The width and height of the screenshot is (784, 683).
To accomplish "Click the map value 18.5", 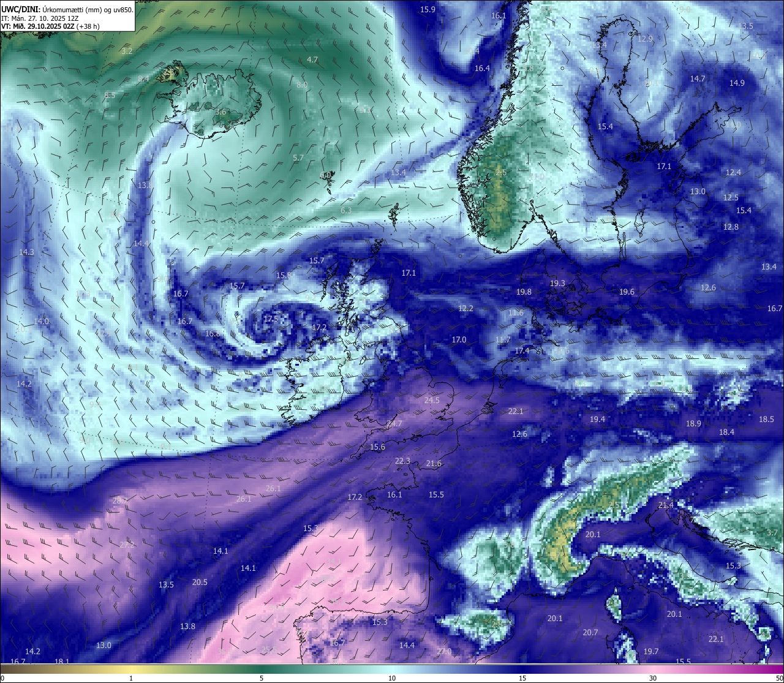I will [766, 419].
